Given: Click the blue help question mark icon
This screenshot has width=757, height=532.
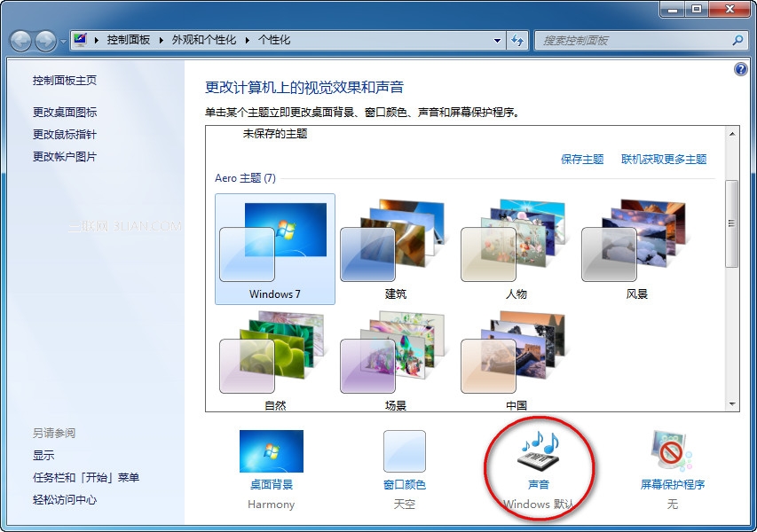Looking at the screenshot, I should (741, 69).
